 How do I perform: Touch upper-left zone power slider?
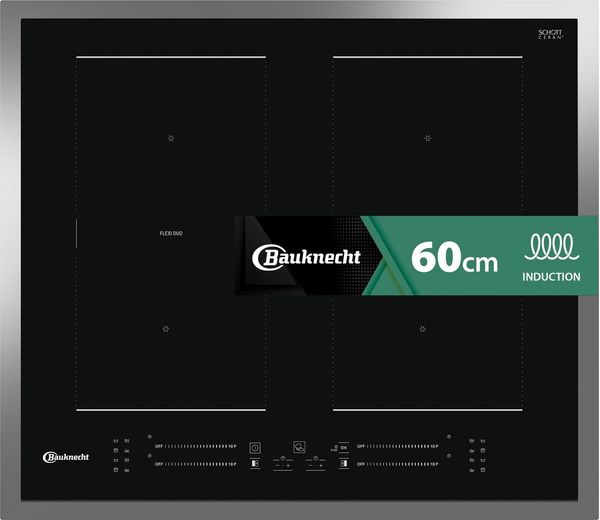click(x=196, y=446)
